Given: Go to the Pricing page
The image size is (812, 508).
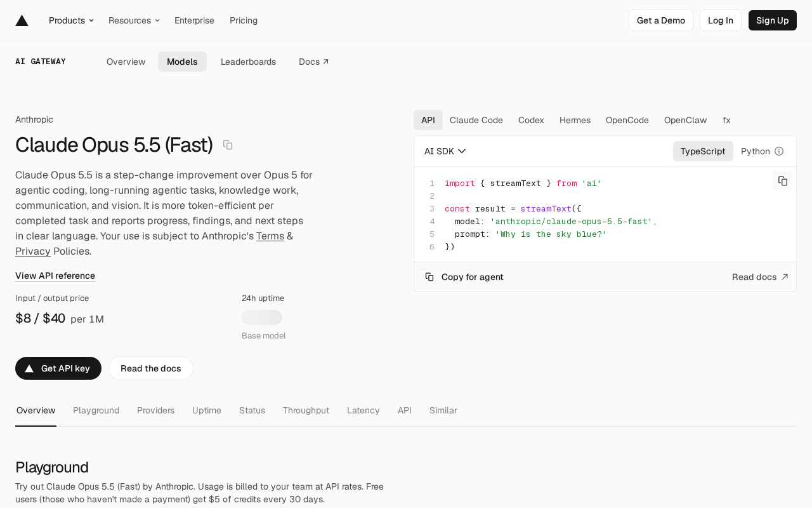Looking at the screenshot, I should tap(244, 20).
